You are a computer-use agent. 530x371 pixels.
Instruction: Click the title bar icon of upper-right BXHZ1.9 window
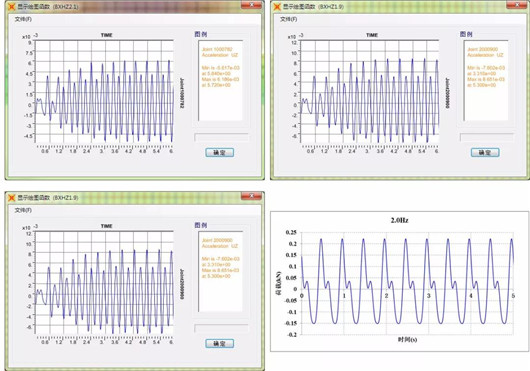[277, 6]
